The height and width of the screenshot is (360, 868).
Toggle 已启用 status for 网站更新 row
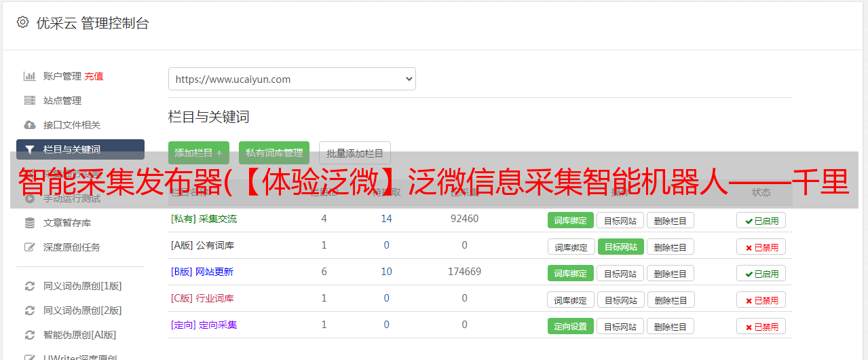click(761, 273)
